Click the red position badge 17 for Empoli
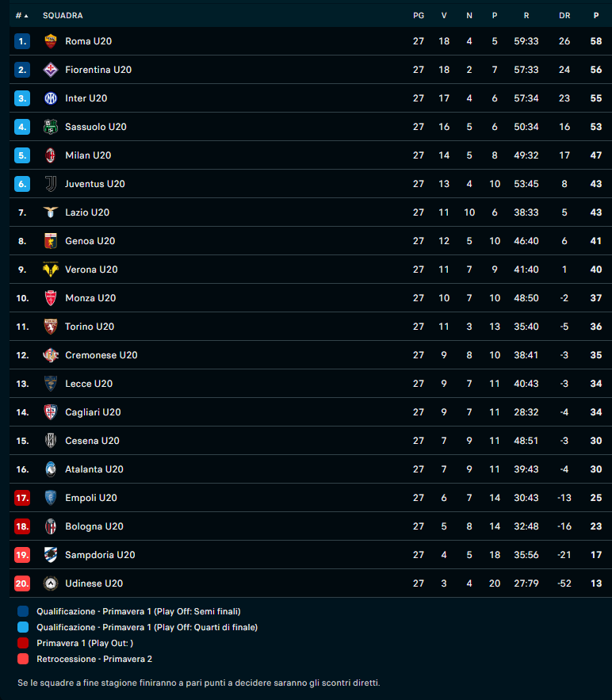The width and height of the screenshot is (612, 700). [22, 498]
